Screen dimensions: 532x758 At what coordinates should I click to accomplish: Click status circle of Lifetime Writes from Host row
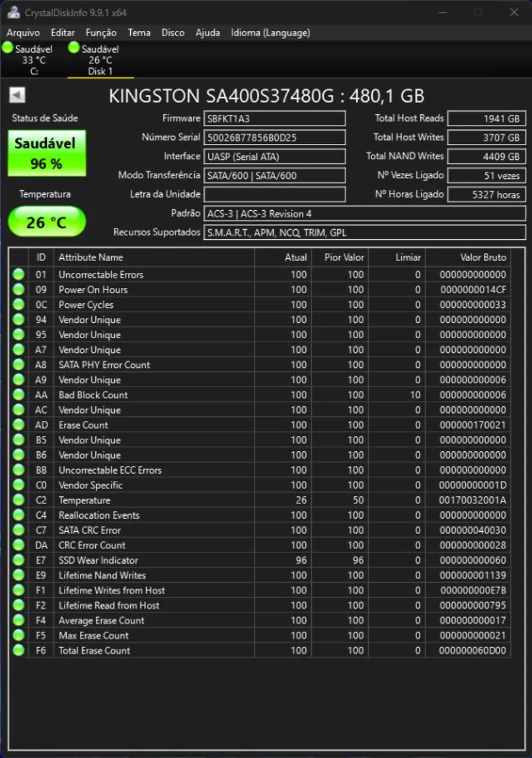point(19,590)
